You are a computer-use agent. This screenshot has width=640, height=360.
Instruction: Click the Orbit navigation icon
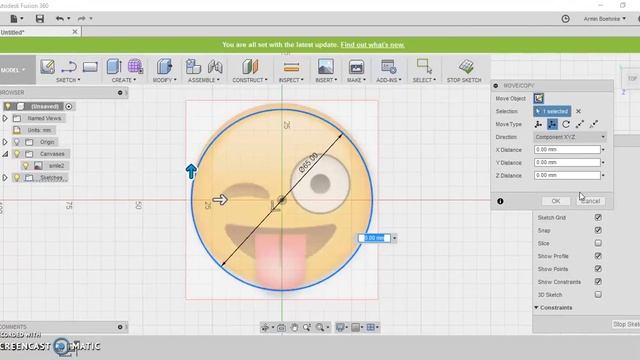(265, 327)
